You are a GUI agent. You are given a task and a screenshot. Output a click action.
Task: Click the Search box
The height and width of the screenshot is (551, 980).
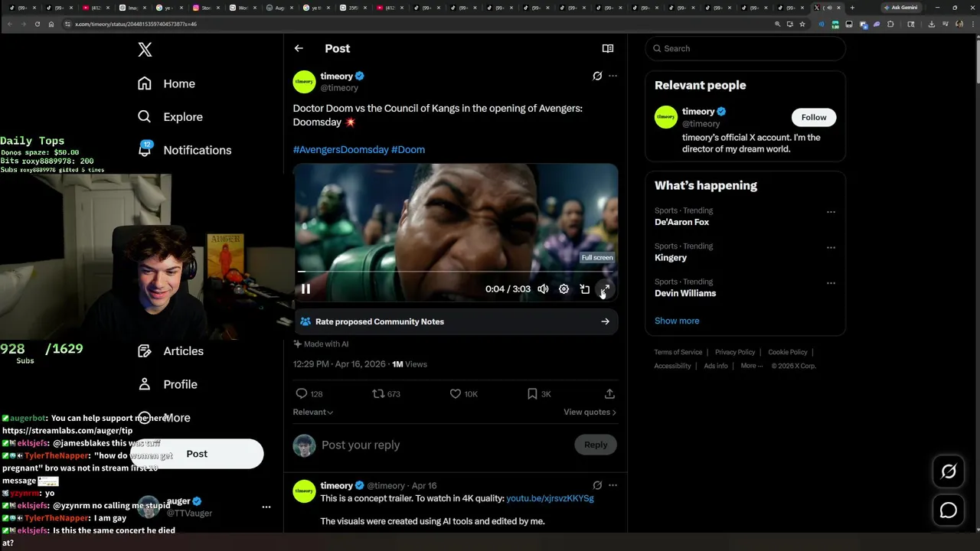[745, 48]
